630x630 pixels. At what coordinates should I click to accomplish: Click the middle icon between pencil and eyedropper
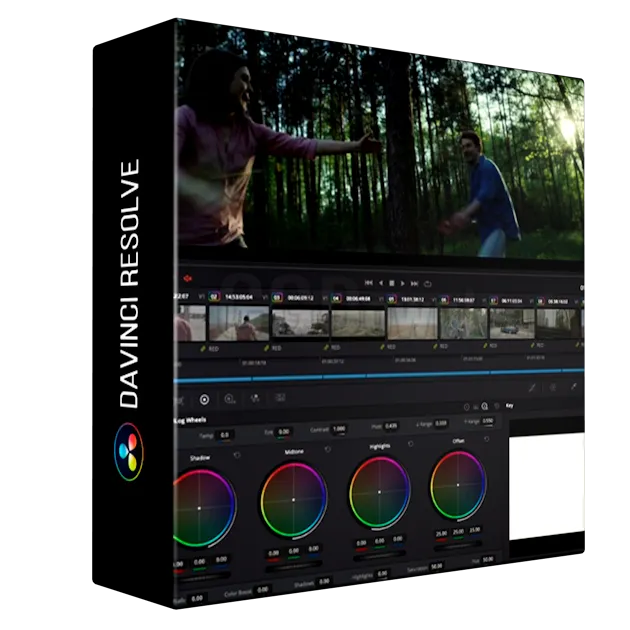(x=553, y=387)
